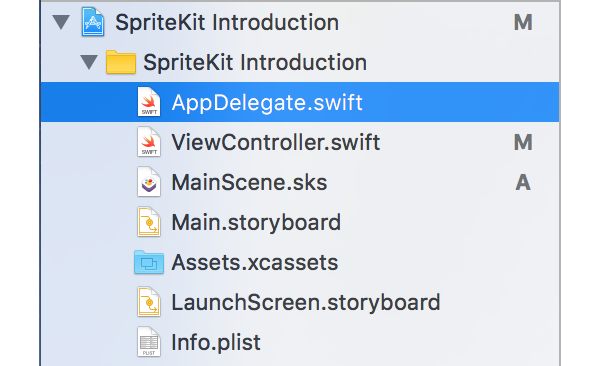
Task: Collapse the SpriteKit Introduction folder group
Action: pyautogui.click(x=89, y=62)
